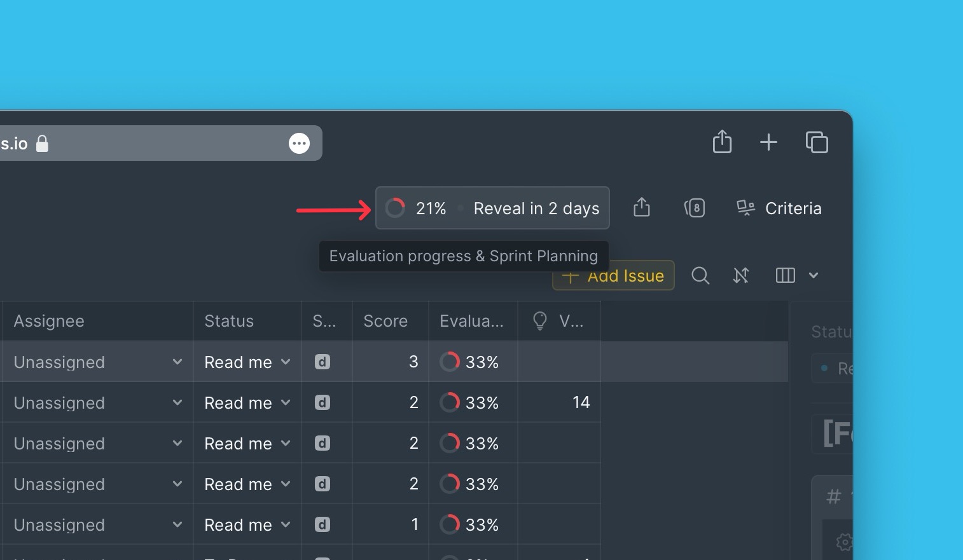Click the tabs overview icon at top right
This screenshot has width=963, height=560.
[817, 142]
